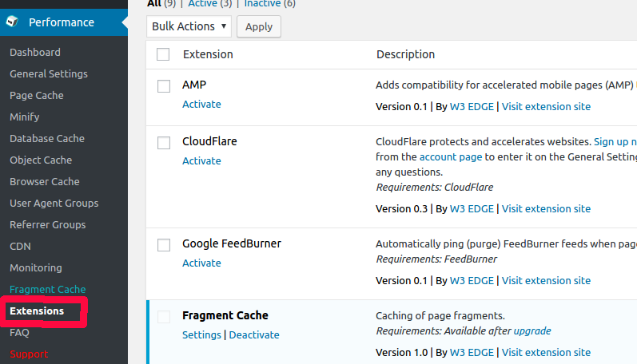Image resolution: width=637 pixels, height=364 pixels.
Task: Open Monitoring page
Action: tap(36, 268)
